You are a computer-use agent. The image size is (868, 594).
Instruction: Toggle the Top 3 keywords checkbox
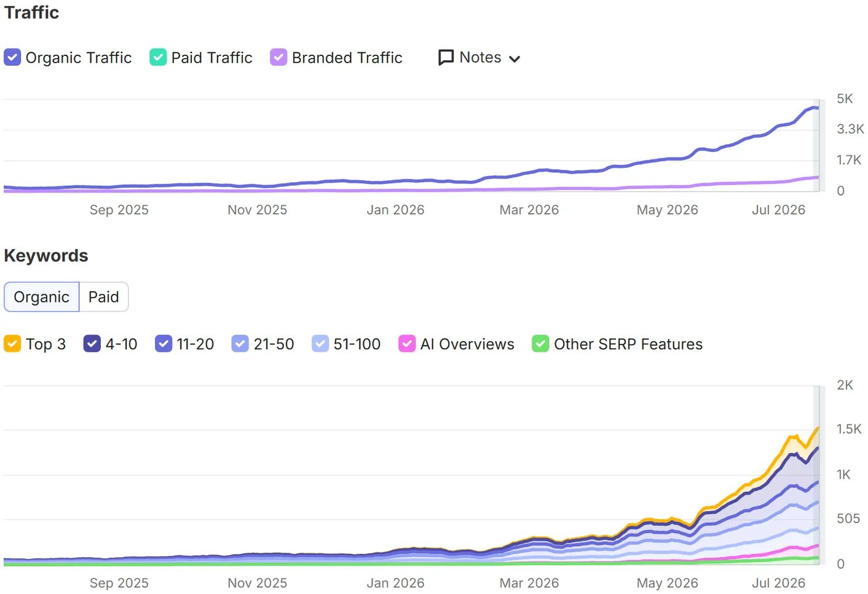12,344
